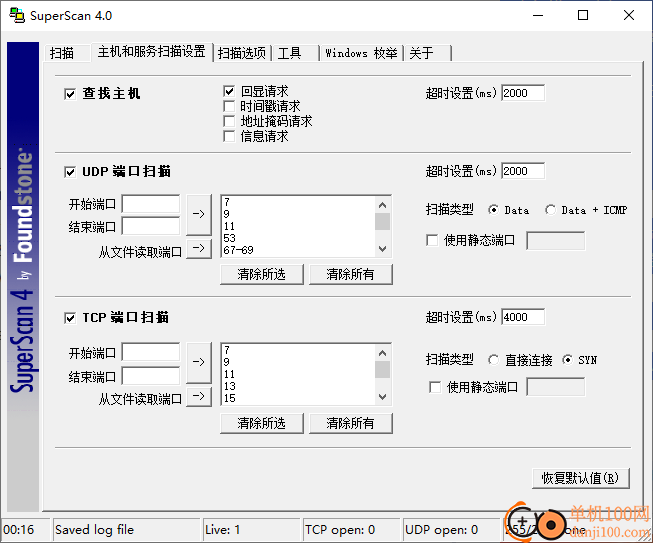This screenshot has width=653, height=543.
Task: Click UDP 清除所选 button
Action: click(262, 274)
